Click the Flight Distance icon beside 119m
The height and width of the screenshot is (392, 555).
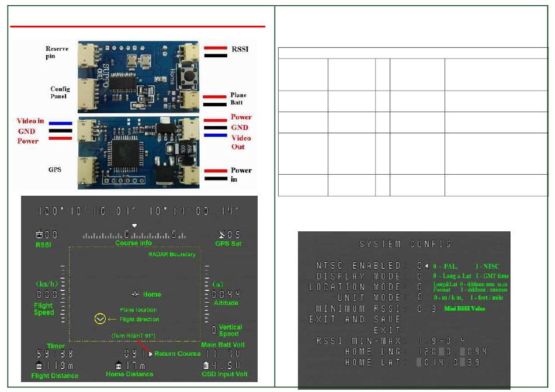tap(39, 366)
